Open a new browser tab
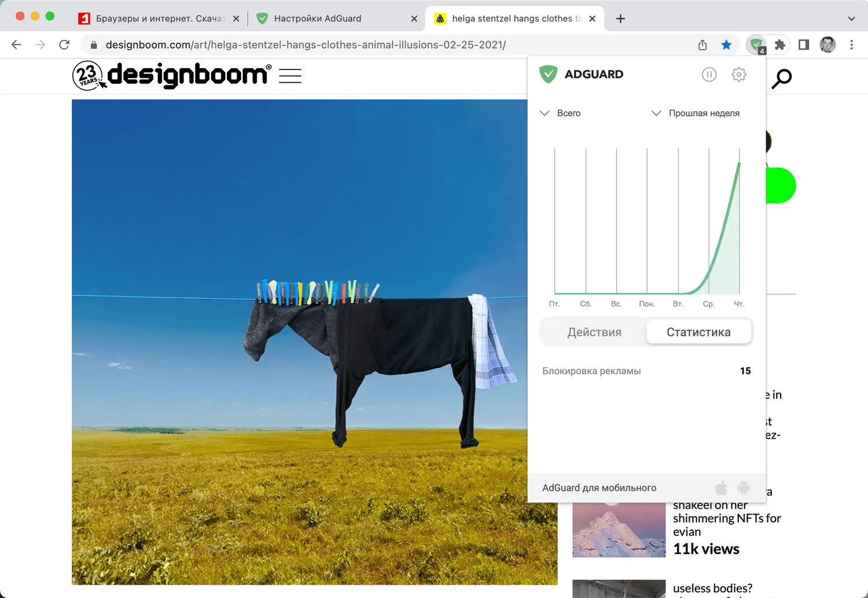 click(620, 19)
